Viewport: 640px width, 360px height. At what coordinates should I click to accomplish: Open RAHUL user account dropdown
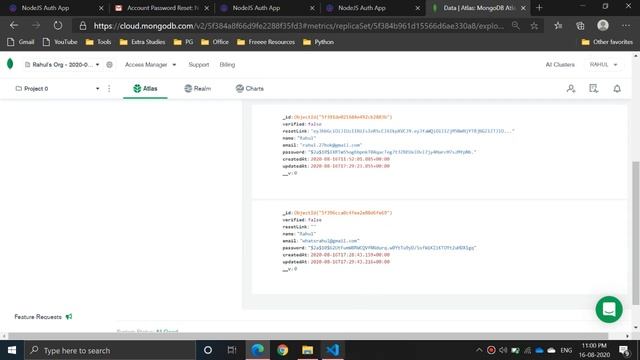[603, 64]
